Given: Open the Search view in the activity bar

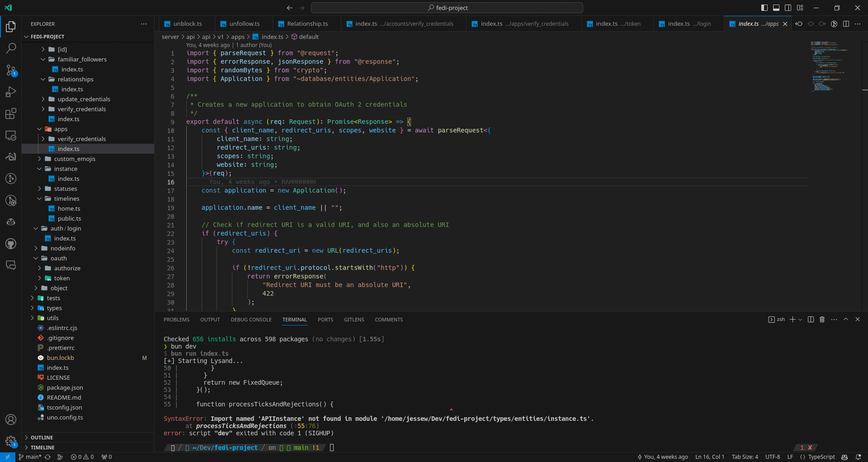Looking at the screenshot, I should tap(11, 48).
